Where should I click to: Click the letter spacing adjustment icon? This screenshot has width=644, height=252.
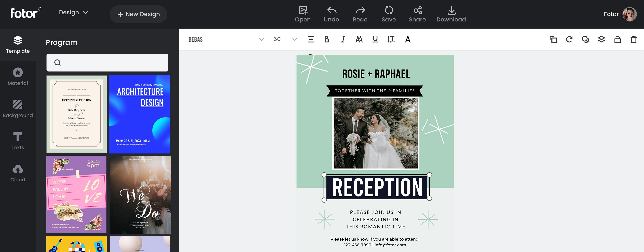(x=391, y=39)
